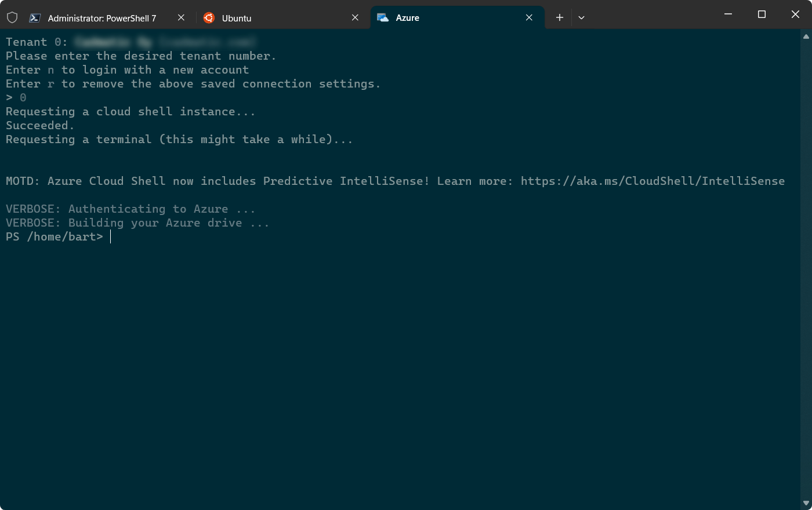This screenshot has height=510, width=812.
Task: Open a new tab with the plus icon
Action: pyautogui.click(x=559, y=17)
